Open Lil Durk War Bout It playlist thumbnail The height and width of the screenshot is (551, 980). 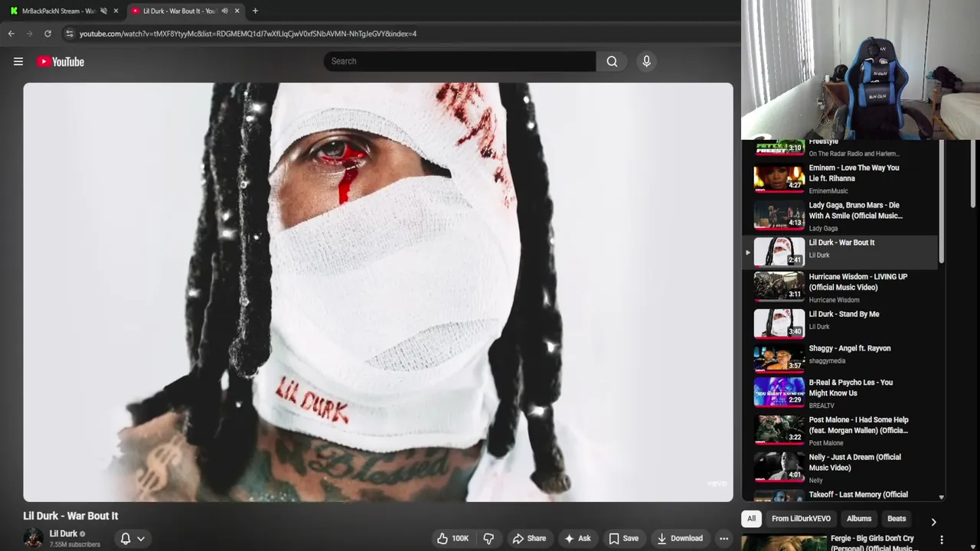point(779,252)
